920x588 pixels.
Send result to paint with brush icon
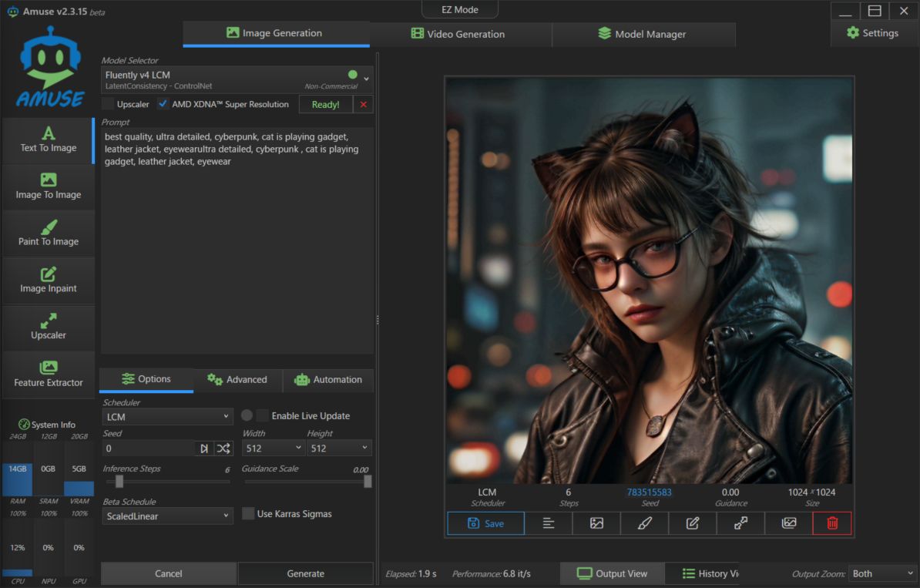tap(644, 523)
